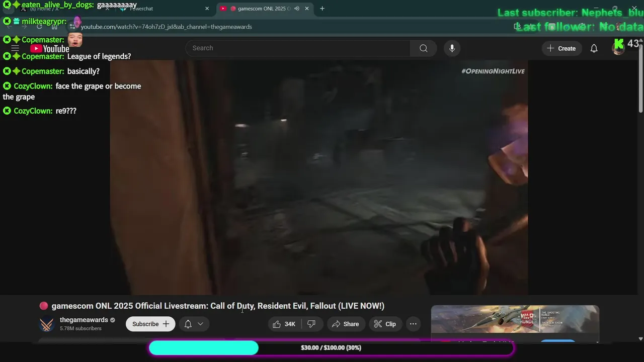Open YouTube notifications bell in header
644x362 pixels.
point(594,48)
